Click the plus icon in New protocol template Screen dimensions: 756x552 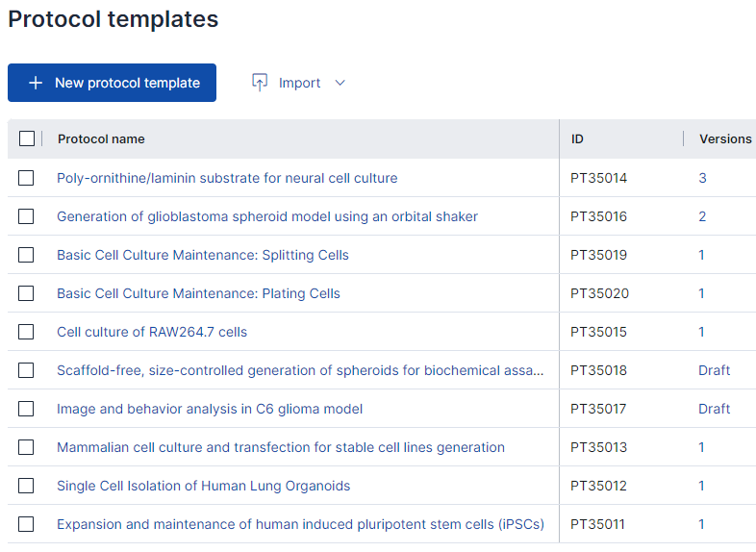tap(36, 83)
